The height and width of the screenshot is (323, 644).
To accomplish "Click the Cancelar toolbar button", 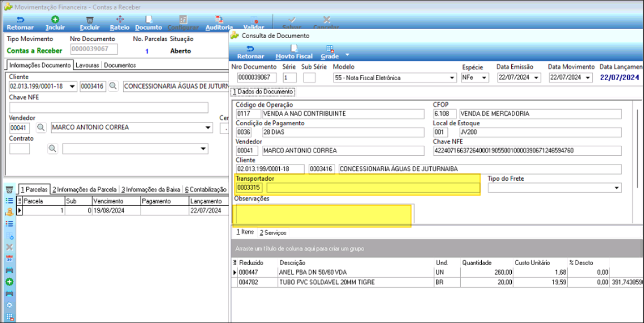I will tap(326, 23).
